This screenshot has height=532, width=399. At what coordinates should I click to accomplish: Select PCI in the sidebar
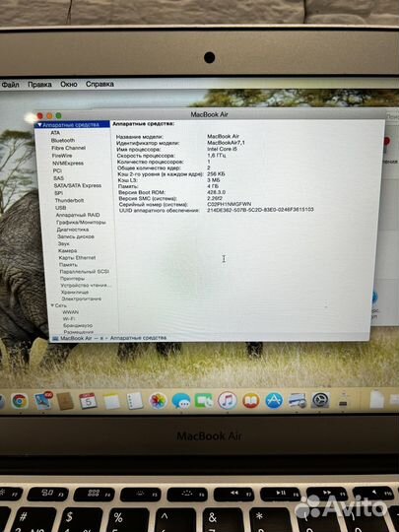[x=57, y=170]
